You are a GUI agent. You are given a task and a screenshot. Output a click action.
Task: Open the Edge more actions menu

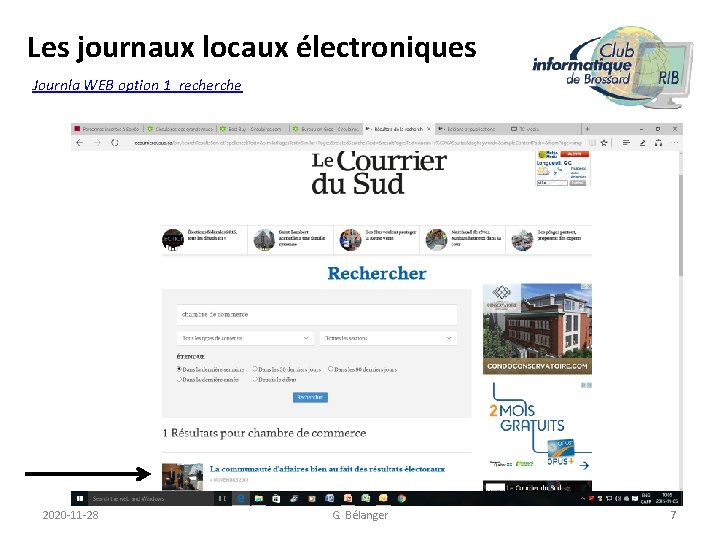coord(675,143)
